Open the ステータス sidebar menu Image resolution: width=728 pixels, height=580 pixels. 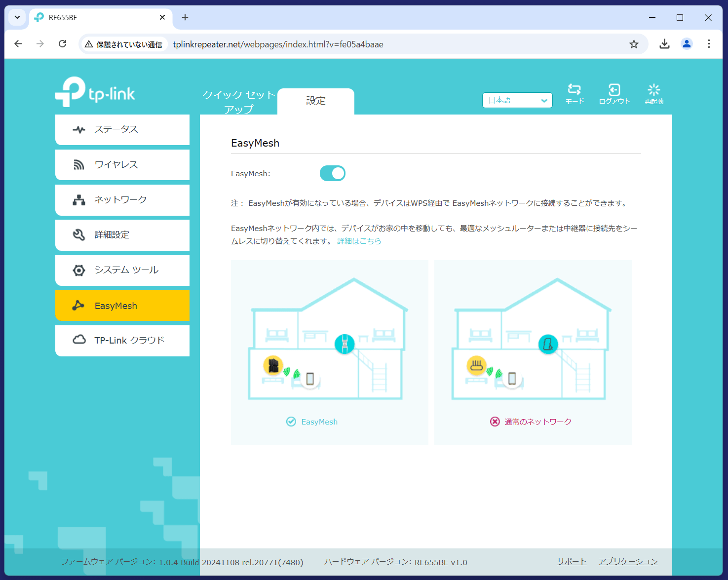122,129
